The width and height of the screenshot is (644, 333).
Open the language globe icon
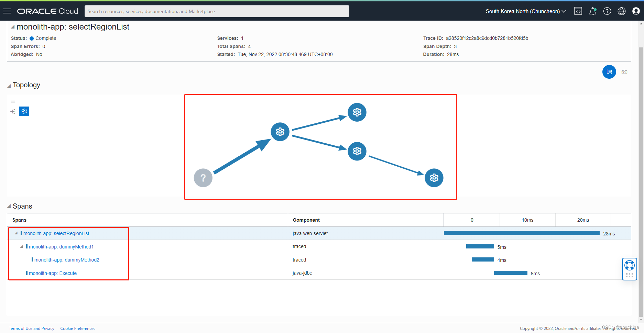coord(622,11)
